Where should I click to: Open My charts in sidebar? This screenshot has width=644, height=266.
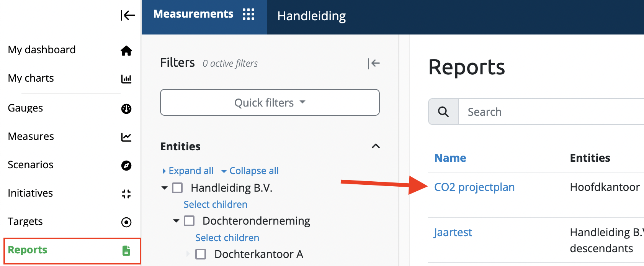[x=31, y=78]
